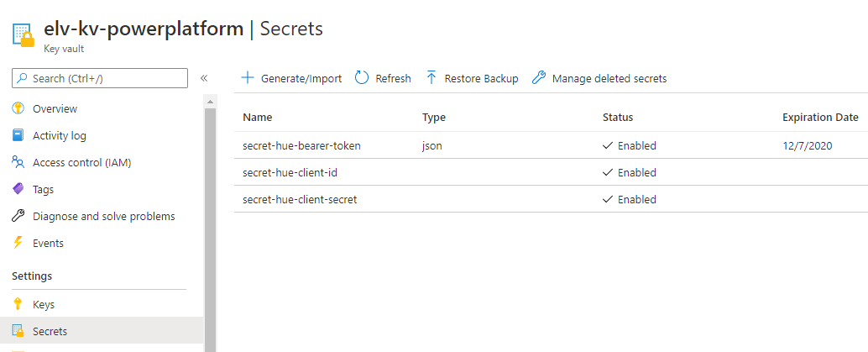Screen dimensions: 868x352
Task: Click the Restore Backup upload arrow icon
Action: tap(431, 77)
